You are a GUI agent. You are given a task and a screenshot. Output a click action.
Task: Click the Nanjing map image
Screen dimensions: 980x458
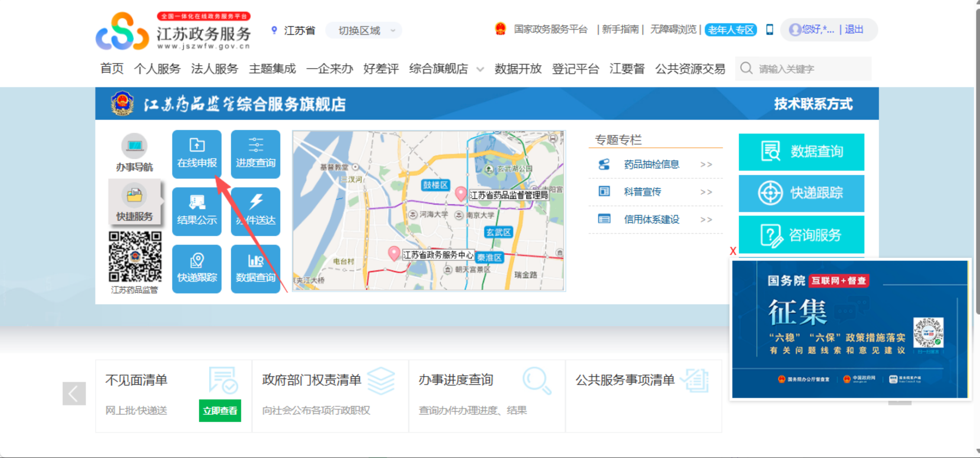(429, 211)
